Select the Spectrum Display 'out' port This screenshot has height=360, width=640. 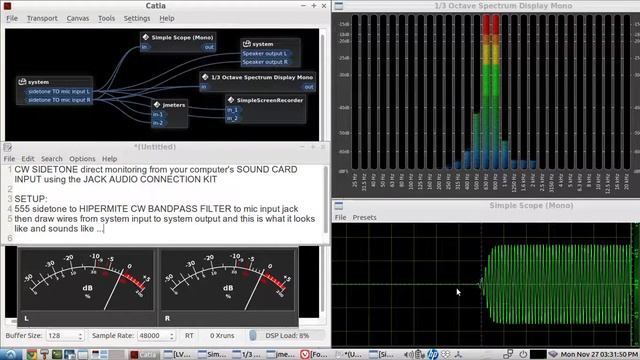(x=309, y=87)
